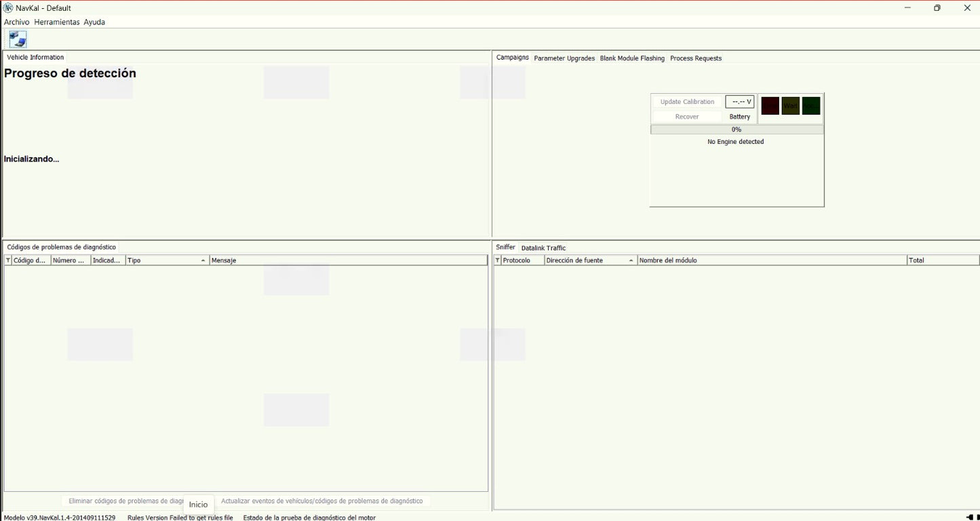This screenshot has width=980, height=521.
Task: Sort by Dirección de fuente column header
Action: [590, 260]
